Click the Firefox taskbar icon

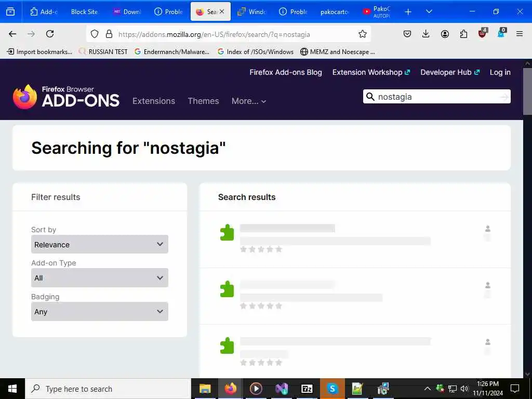pyautogui.click(x=230, y=389)
